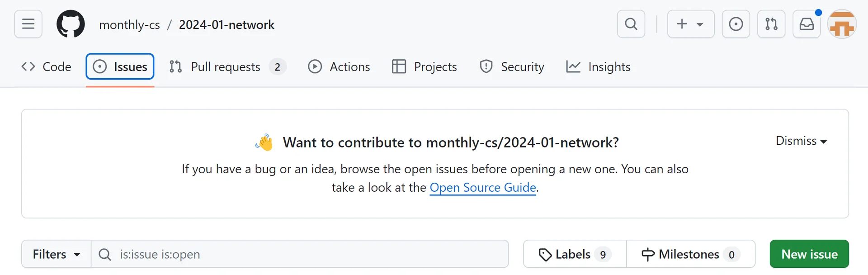Open the Projects tab

coord(425,67)
